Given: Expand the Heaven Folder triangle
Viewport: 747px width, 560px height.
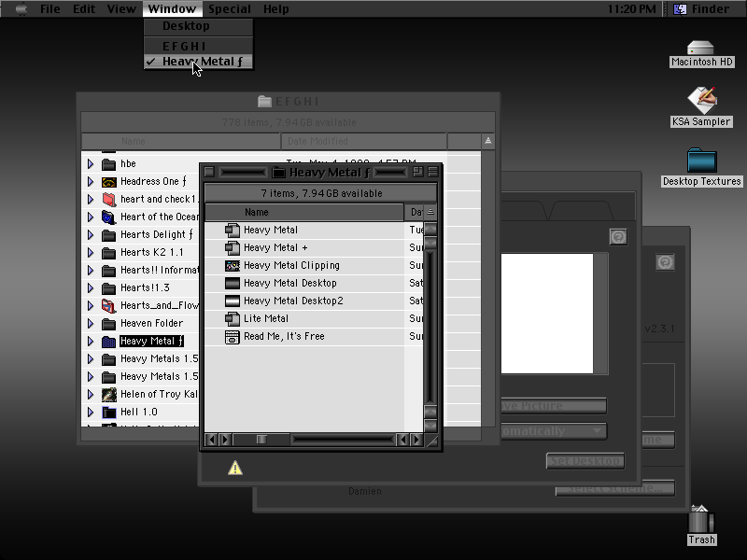Looking at the screenshot, I should (x=91, y=323).
